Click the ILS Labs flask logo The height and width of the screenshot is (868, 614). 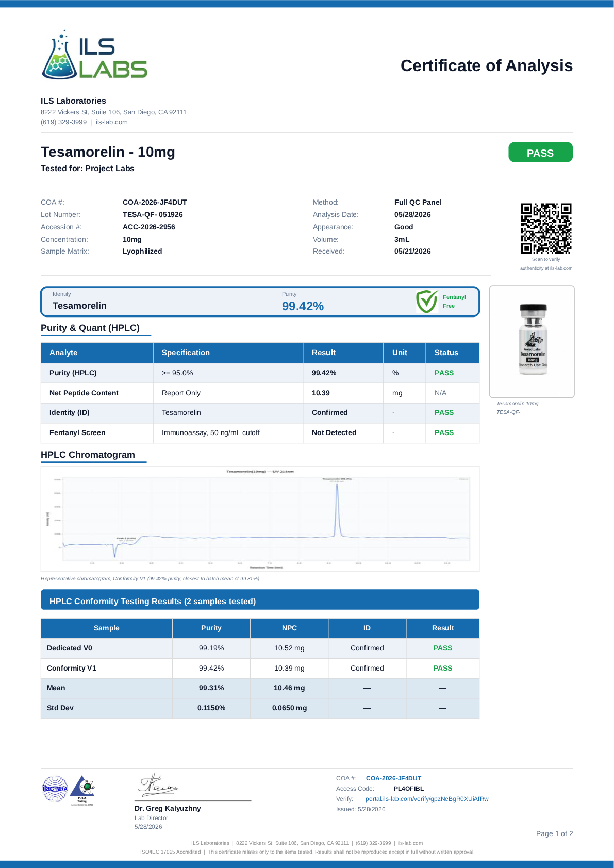(x=94, y=55)
